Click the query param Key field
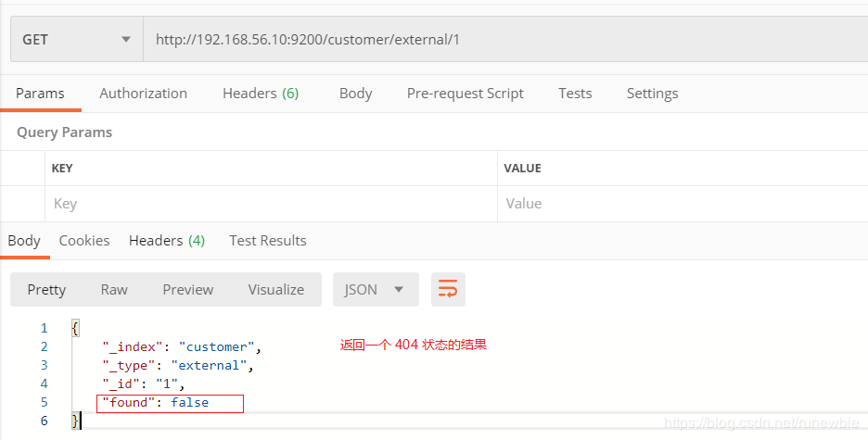This screenshot has width=868, height=440. tap(271, 204)
